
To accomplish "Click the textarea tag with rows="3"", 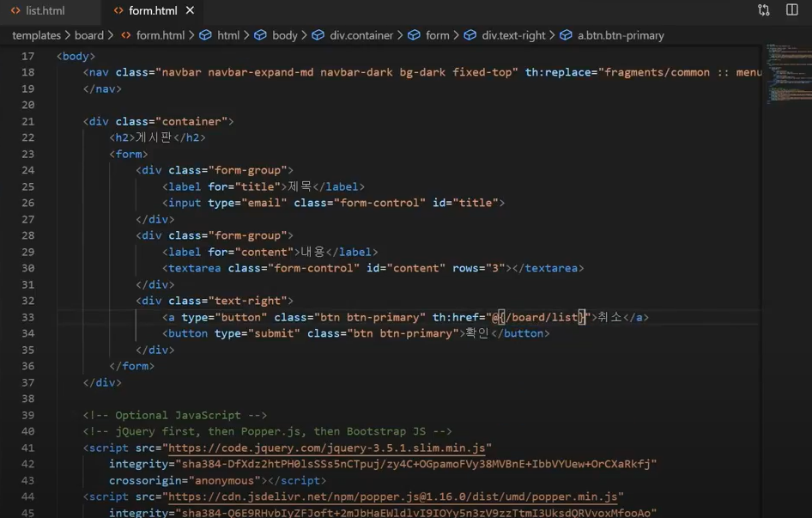I will [x=373, y=268].
